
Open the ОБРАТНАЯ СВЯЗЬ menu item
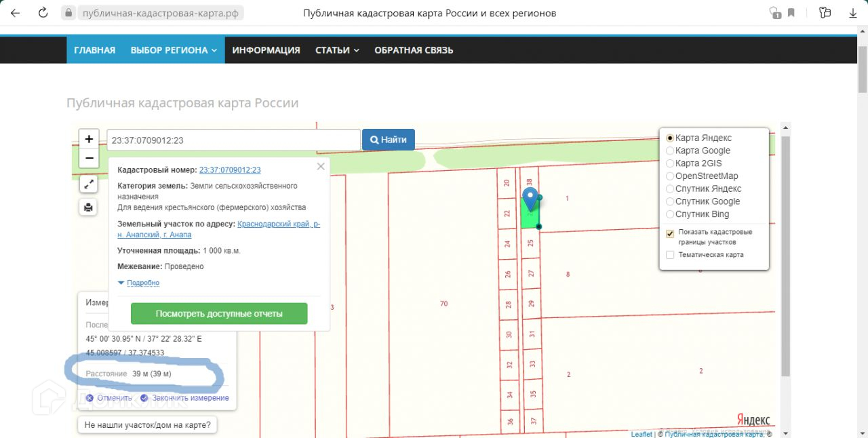pos(414,50)
